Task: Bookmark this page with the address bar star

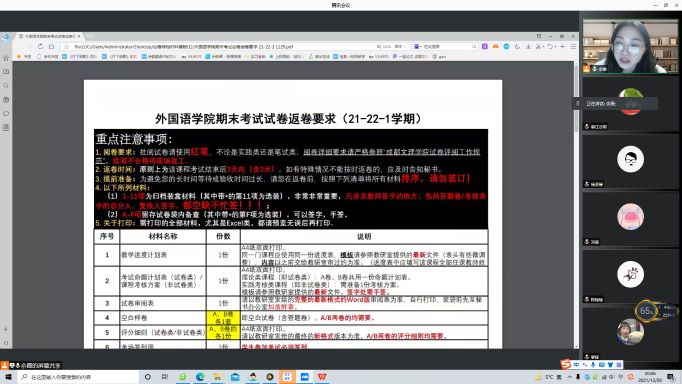Action: click(x=67, y=47)
